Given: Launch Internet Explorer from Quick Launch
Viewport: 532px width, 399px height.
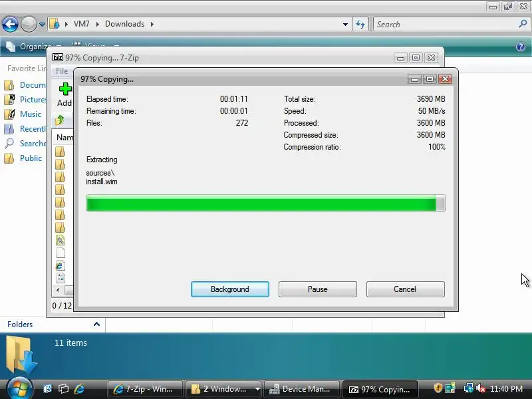Looking at the screenshot, I should click(79, 388).
